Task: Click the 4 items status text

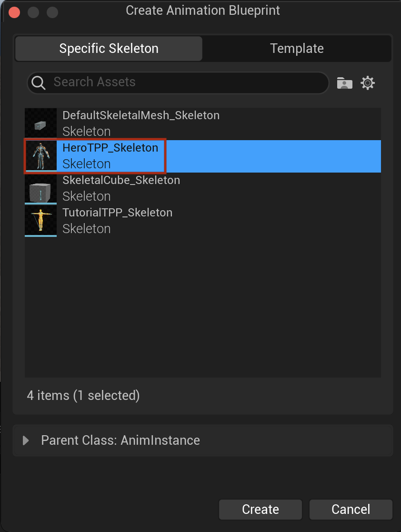Action: tap(83, 396)
